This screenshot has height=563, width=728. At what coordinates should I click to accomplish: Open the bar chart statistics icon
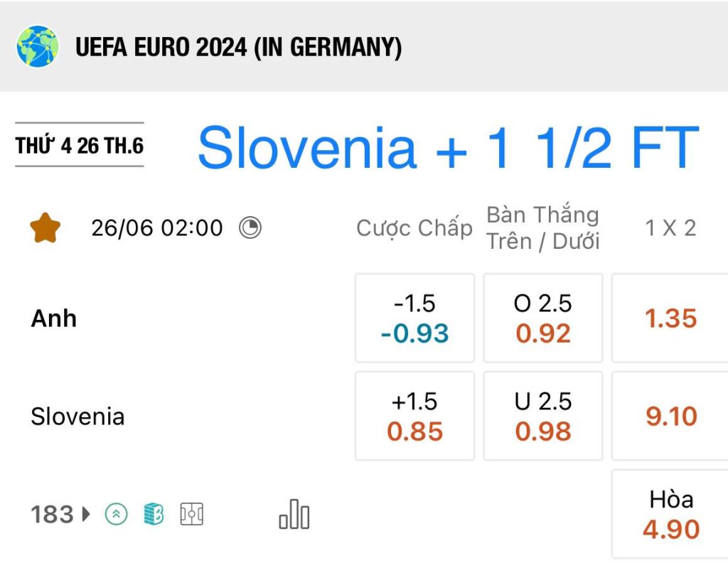click(x=294, y=514)
